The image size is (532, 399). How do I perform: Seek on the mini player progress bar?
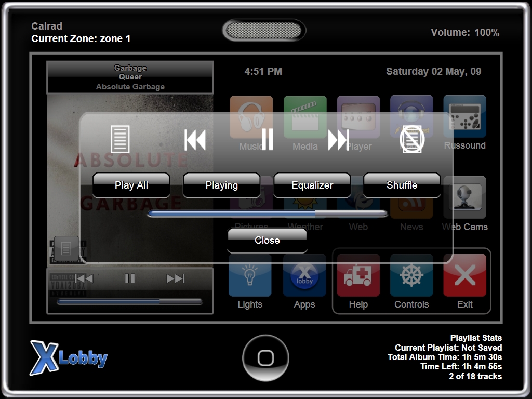130,302
